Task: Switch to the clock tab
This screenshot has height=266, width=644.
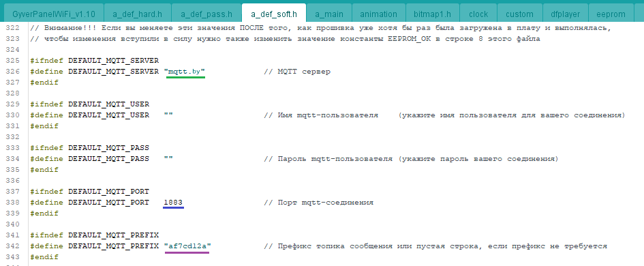Action: click(x=478, y=14)
